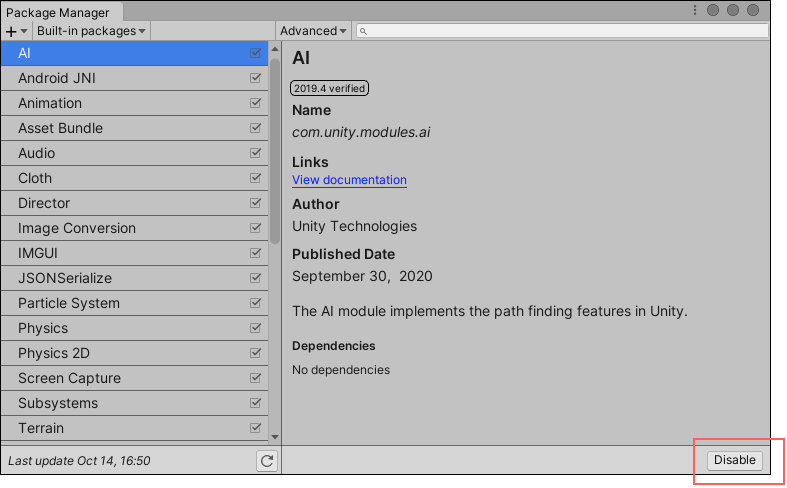Select the Particle System package
Image resolution: width=787 pixels, height=488 pixels.
135,303
